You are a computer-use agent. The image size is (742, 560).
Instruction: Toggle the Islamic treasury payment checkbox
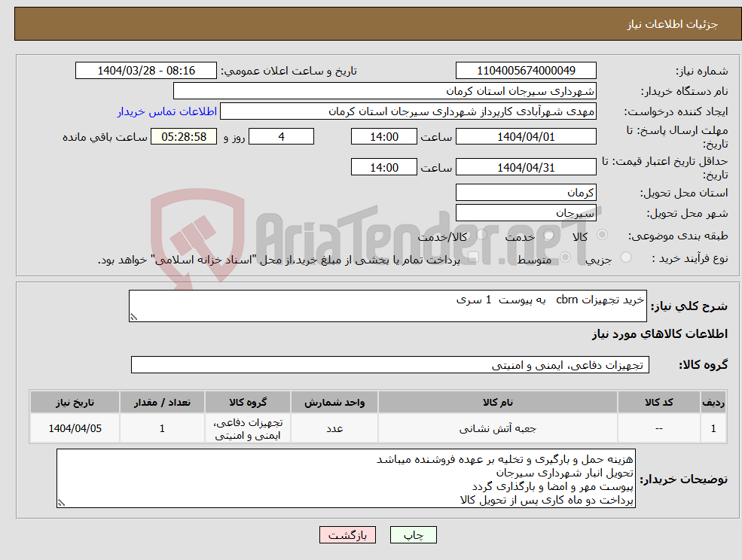473,257
